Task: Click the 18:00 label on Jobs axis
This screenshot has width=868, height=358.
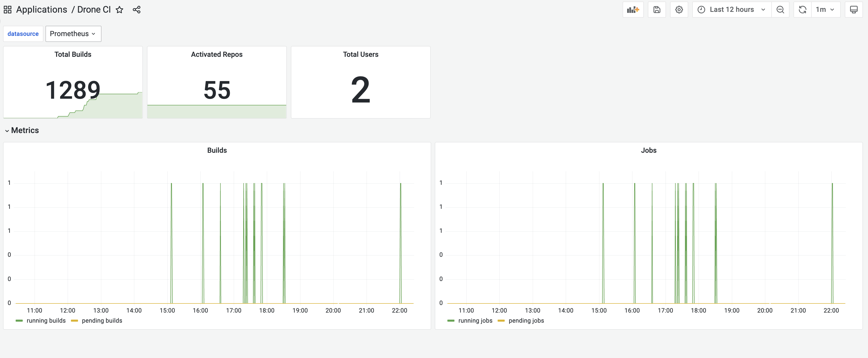Action: coord(698,311)
